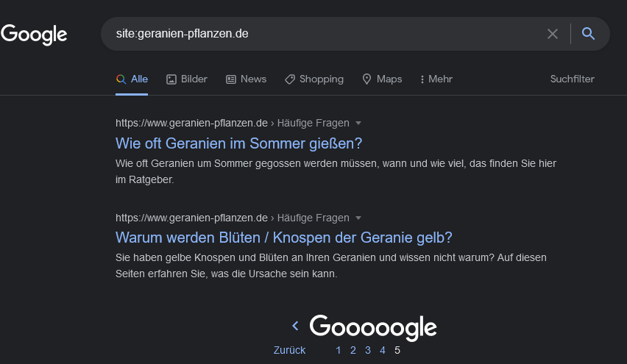Navigate to results page 4
This screenshot has width=627, height=364.
click(383, 350)
